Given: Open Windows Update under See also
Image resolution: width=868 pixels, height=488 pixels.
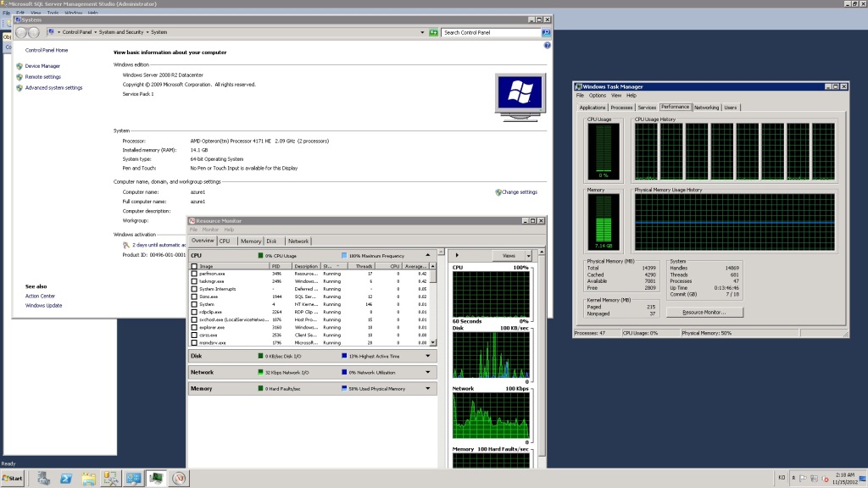Looking at the screenshot, I should click(43, 305).
